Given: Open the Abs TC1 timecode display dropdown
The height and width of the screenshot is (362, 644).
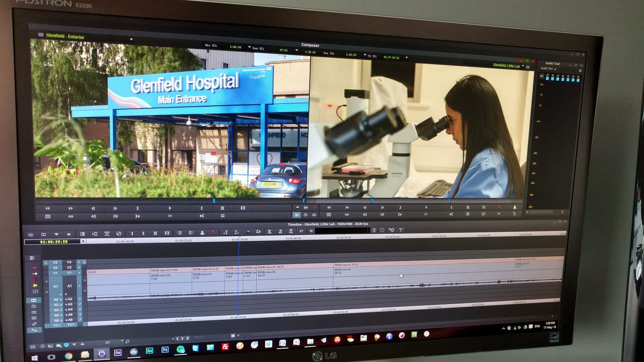Looking at the screenshot, I should pos(249,47).
